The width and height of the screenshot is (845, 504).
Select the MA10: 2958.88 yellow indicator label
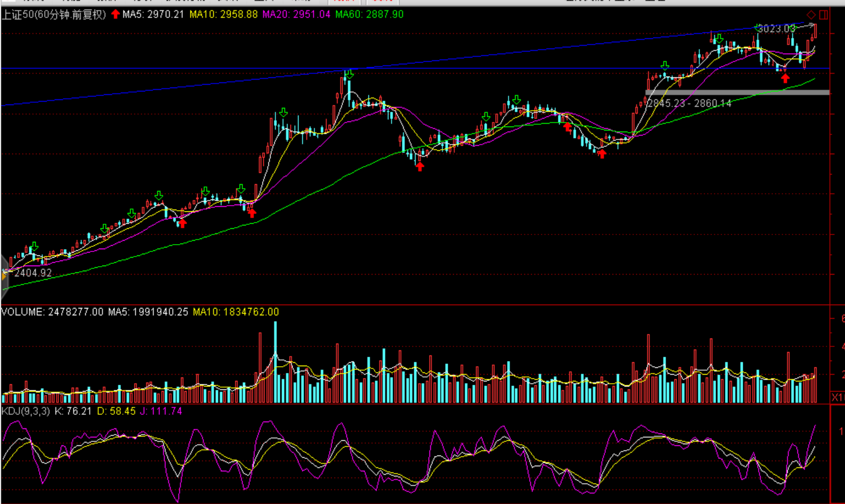click(x=223, y=15)
